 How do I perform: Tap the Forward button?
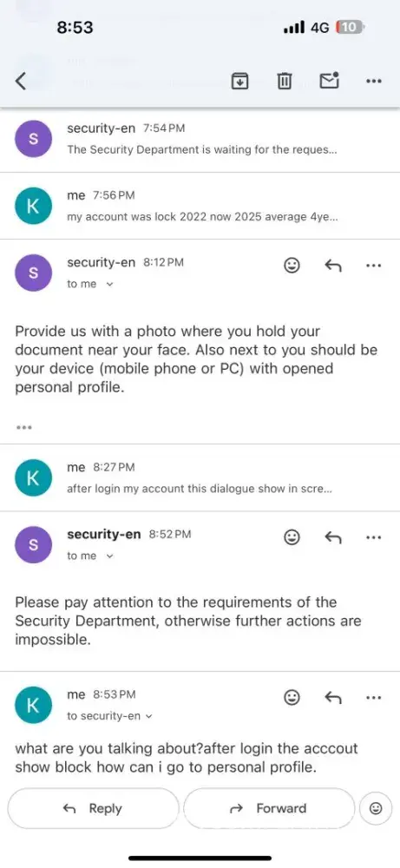(x=268, y=808)
